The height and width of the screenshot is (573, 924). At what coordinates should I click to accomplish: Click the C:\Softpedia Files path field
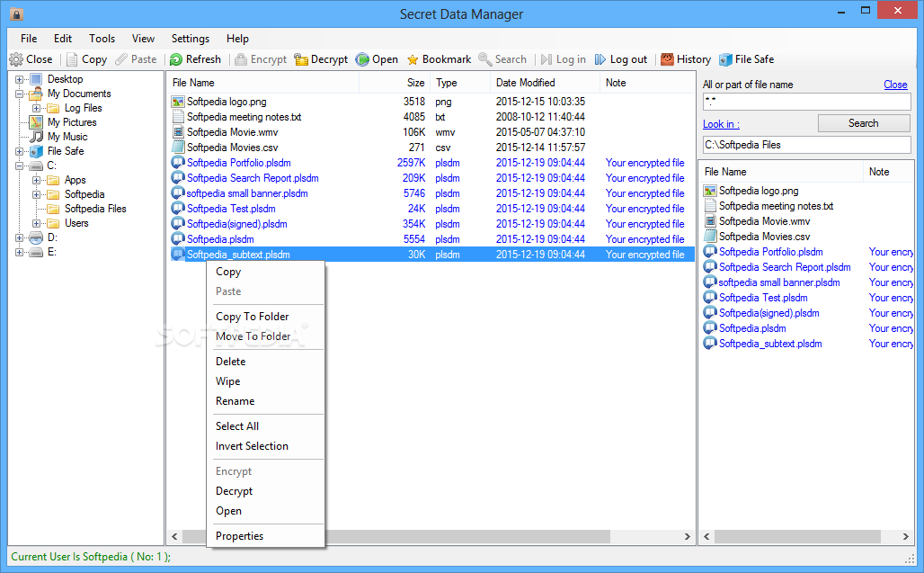pyautogui.click(x=807, y=145)
